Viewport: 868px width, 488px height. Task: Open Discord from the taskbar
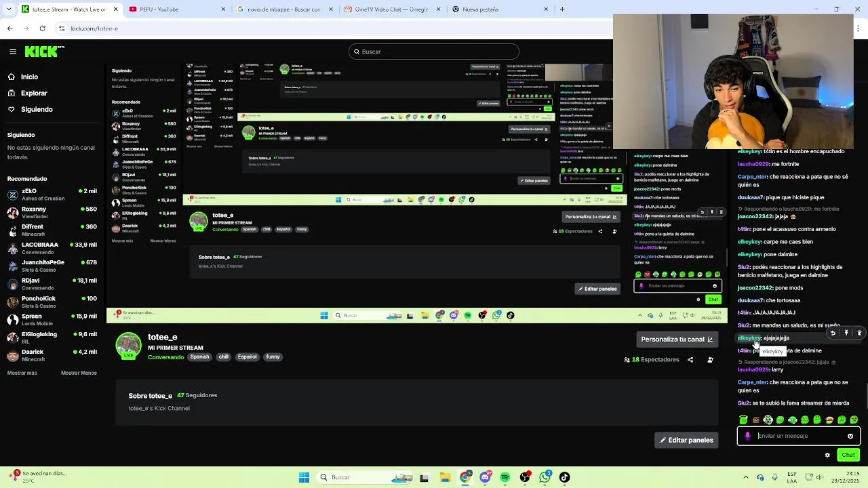[x=485, y=478]
